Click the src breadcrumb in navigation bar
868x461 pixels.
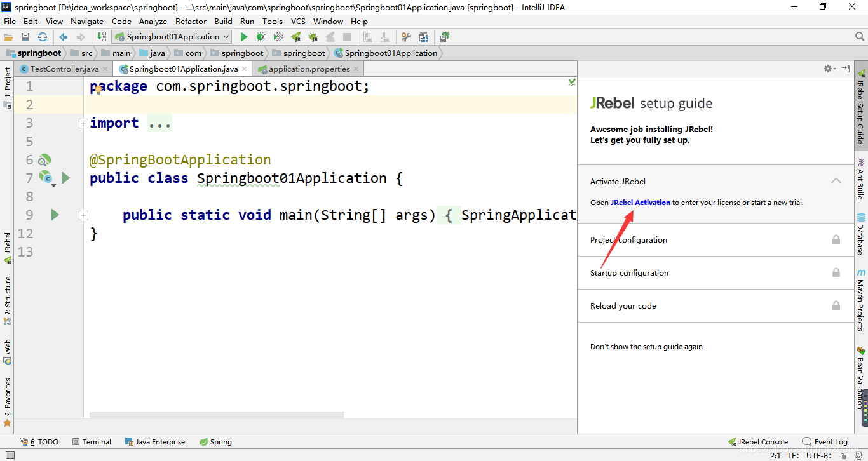pyautogui.click(x=81, y=53)
